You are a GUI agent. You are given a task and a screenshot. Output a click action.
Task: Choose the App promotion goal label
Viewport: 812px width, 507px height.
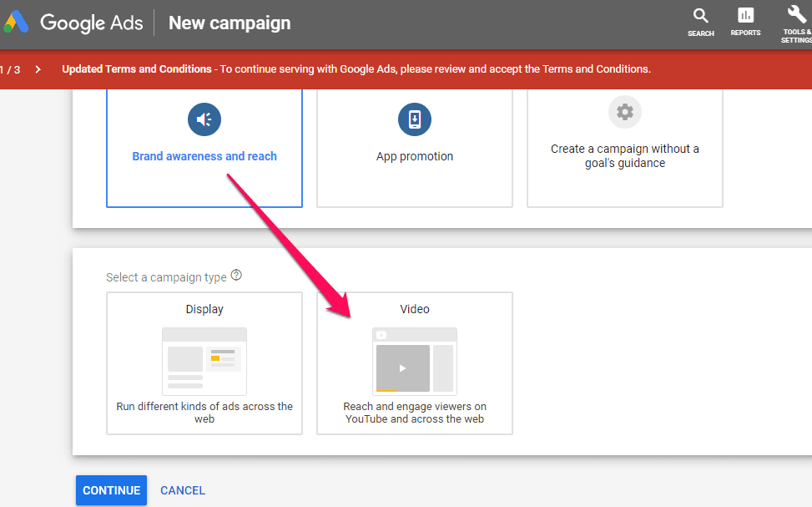coord(414,156)
